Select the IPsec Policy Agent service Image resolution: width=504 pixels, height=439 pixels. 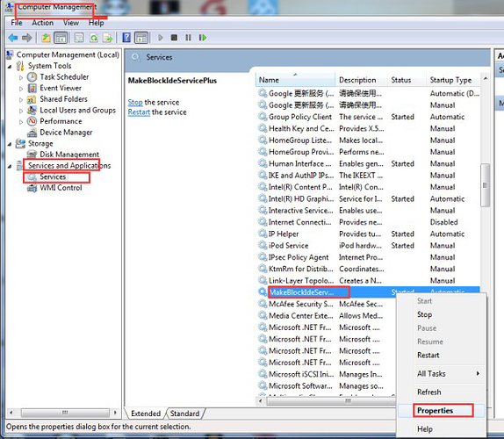pos(369,257)
